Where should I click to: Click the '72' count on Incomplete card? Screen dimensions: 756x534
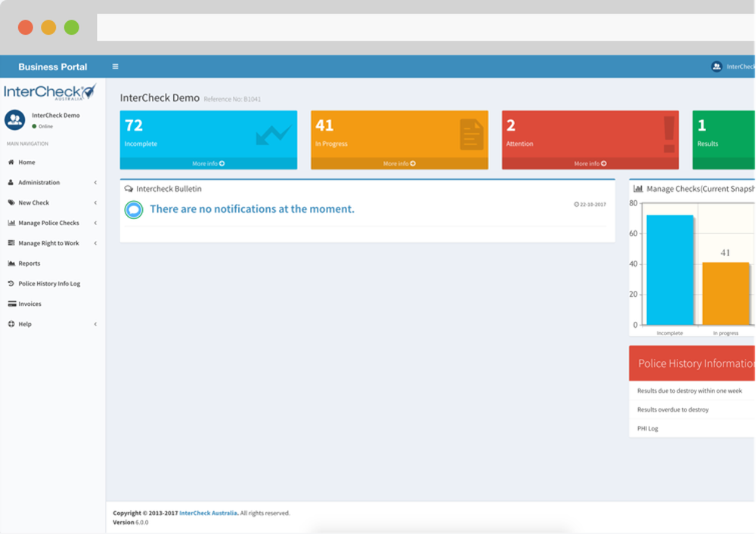pos(134,125)
